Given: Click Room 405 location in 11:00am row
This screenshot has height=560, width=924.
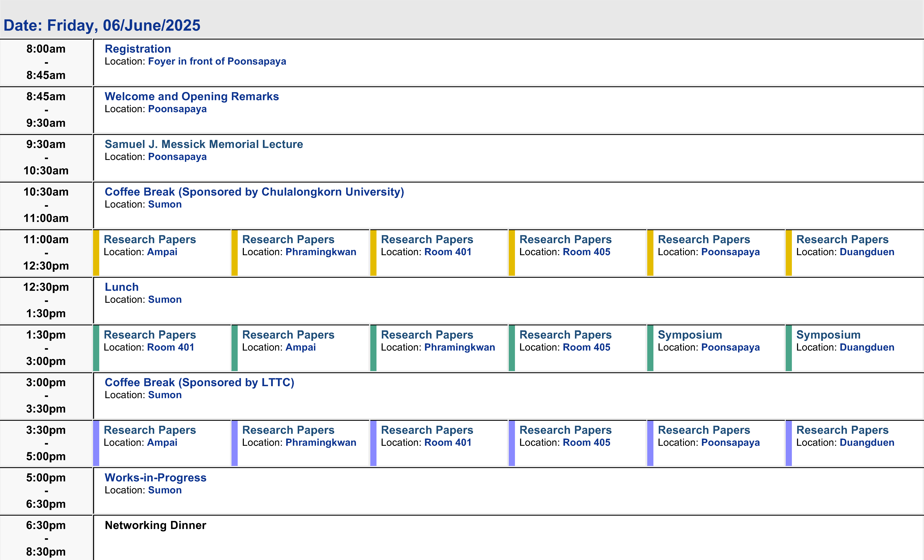Looking at the screenshot, I should [x=587, y=252].
